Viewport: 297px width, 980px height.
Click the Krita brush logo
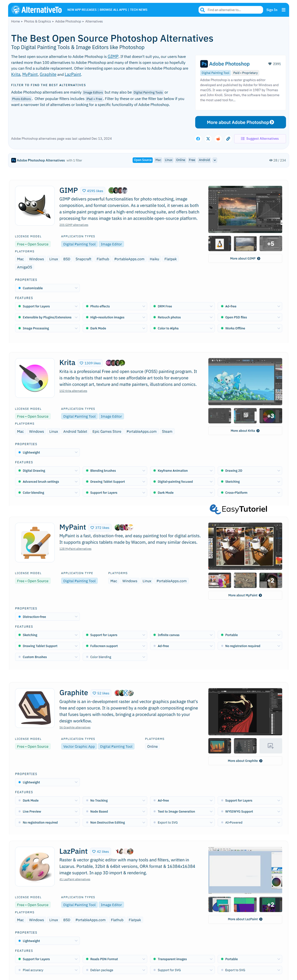coord(35,378)
